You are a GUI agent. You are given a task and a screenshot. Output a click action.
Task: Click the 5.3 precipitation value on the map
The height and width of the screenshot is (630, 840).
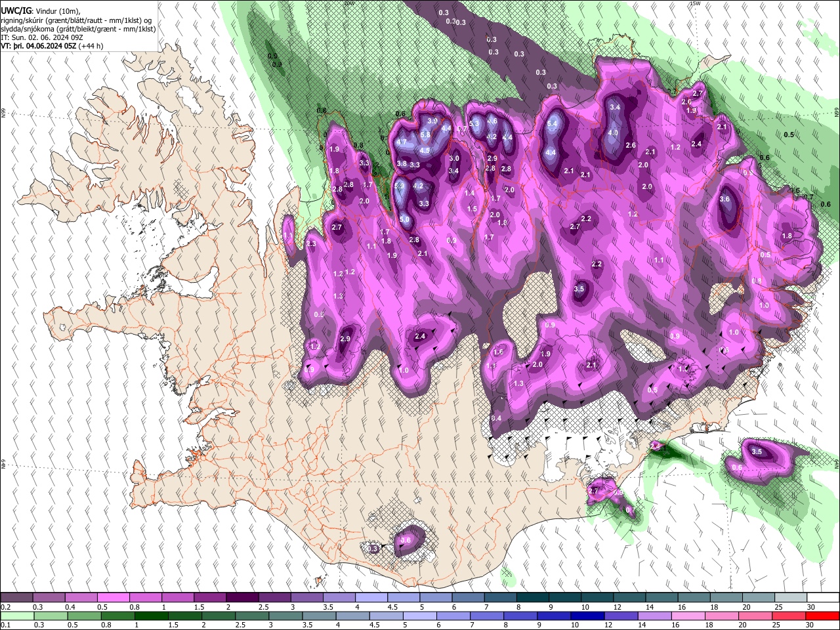tap(474, 123)
